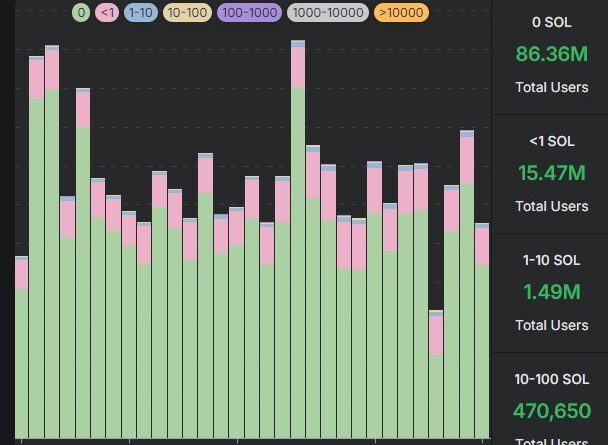
Task: Disable the 10-100 legend series
Action: 186,13
